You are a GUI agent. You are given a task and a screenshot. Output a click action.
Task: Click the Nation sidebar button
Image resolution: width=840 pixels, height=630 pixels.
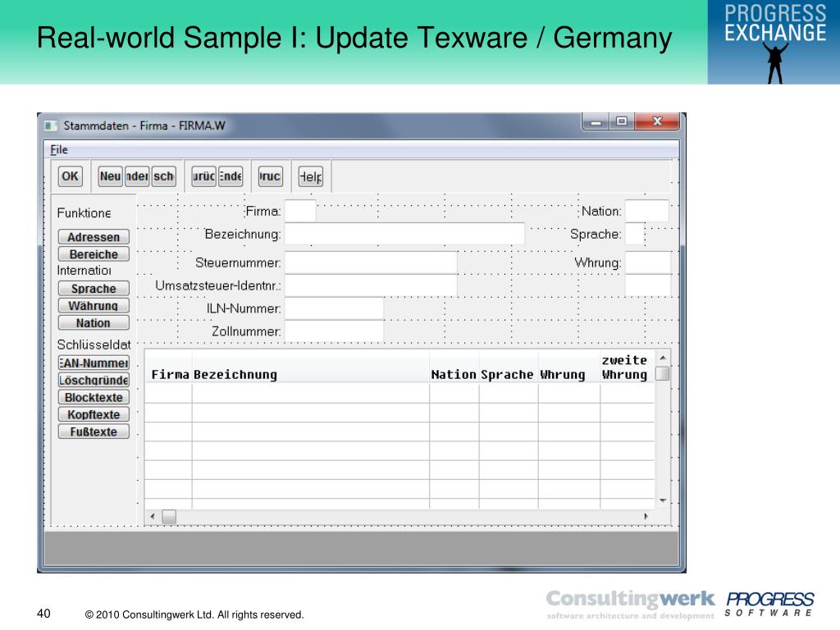point(94,322)
